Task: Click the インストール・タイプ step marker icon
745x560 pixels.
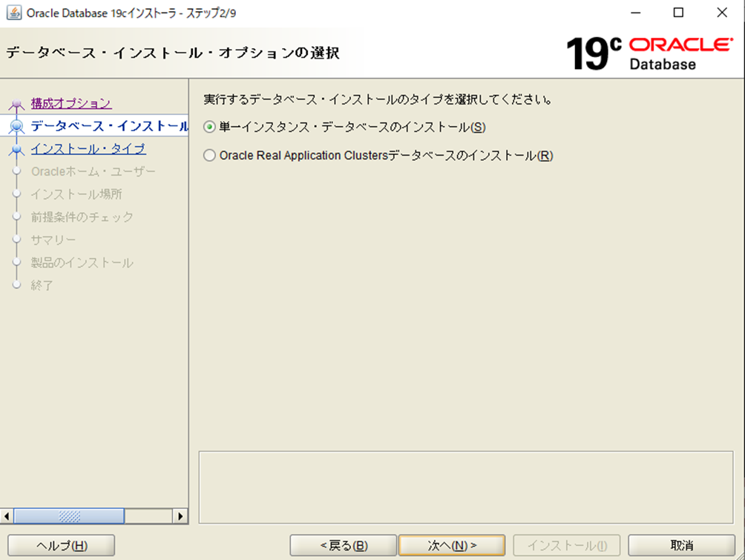Action: click(16, 150)
